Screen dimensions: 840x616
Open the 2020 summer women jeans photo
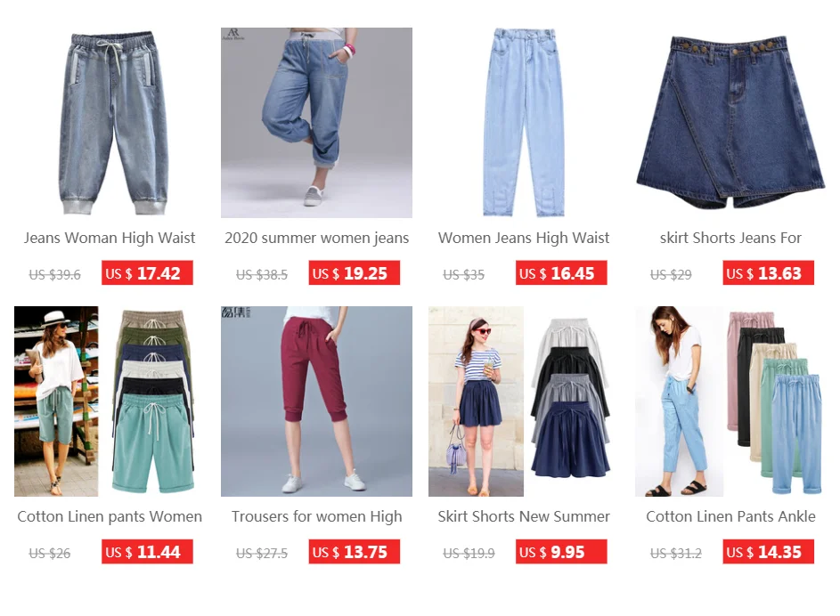[316, 123]
